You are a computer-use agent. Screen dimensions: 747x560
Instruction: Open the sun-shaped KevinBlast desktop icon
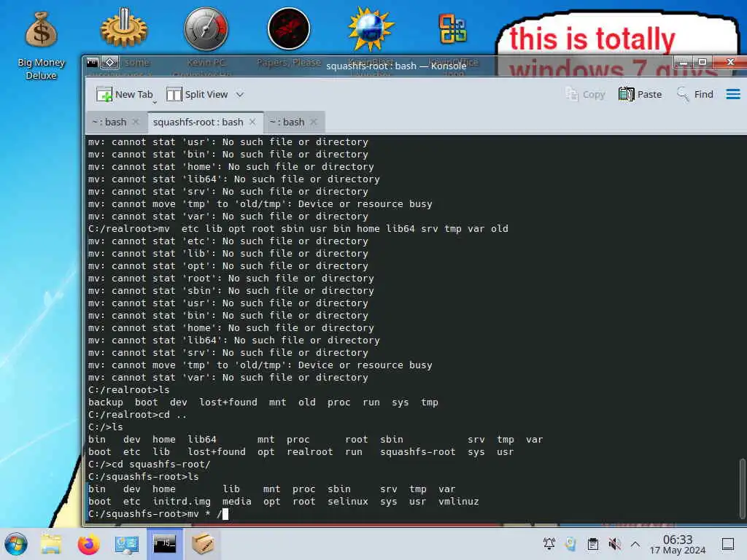tap(371, 28)
